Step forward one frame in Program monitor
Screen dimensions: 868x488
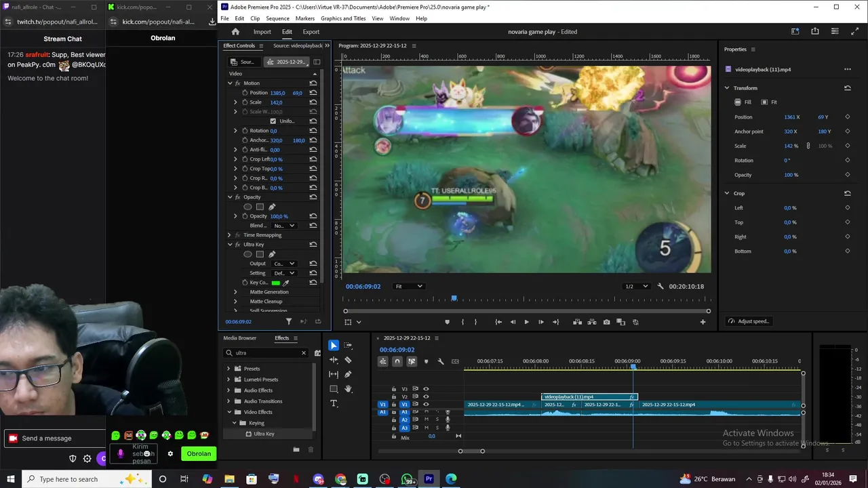pyautogui.click(x=540, y=322)
